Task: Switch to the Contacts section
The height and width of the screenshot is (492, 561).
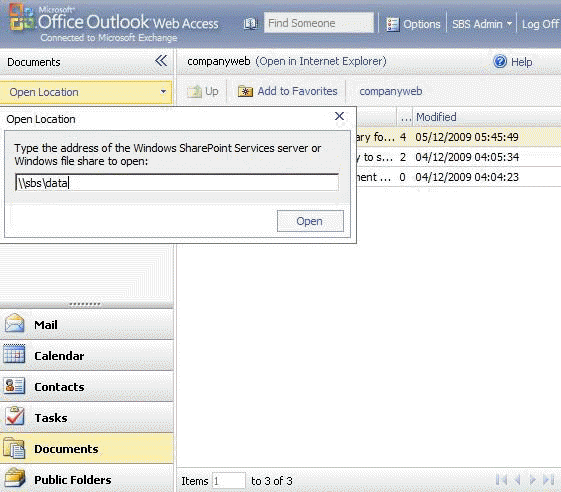Action: coord(87,386)
